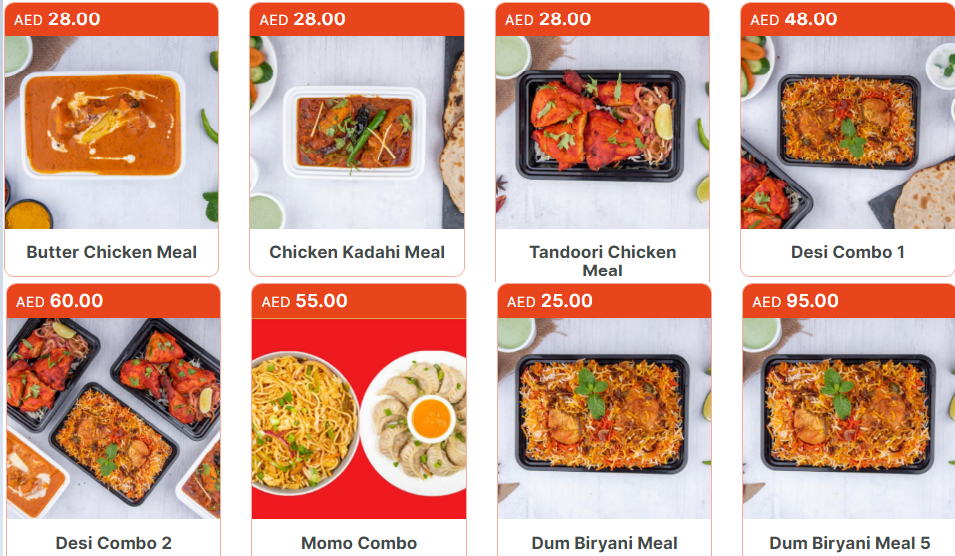The height and width of the screenshot is (556, 955).
Task: Open the Momo Combo title
Action: [x=359, y=543]
